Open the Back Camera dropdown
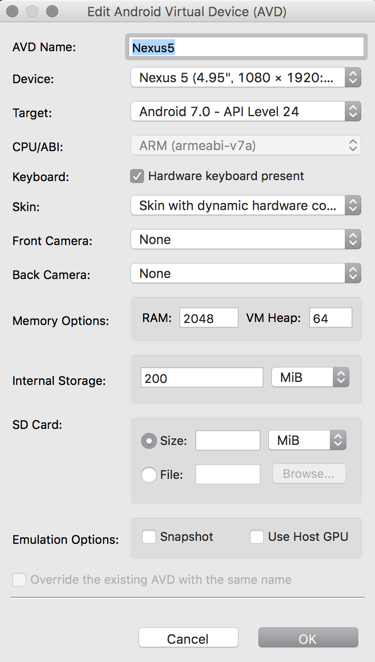The image size is (375, 662). pos(246,274)
